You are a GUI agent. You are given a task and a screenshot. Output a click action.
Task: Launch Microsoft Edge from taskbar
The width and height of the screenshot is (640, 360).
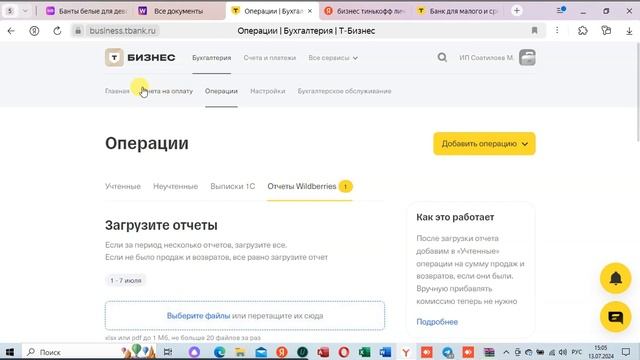point(219,352)
